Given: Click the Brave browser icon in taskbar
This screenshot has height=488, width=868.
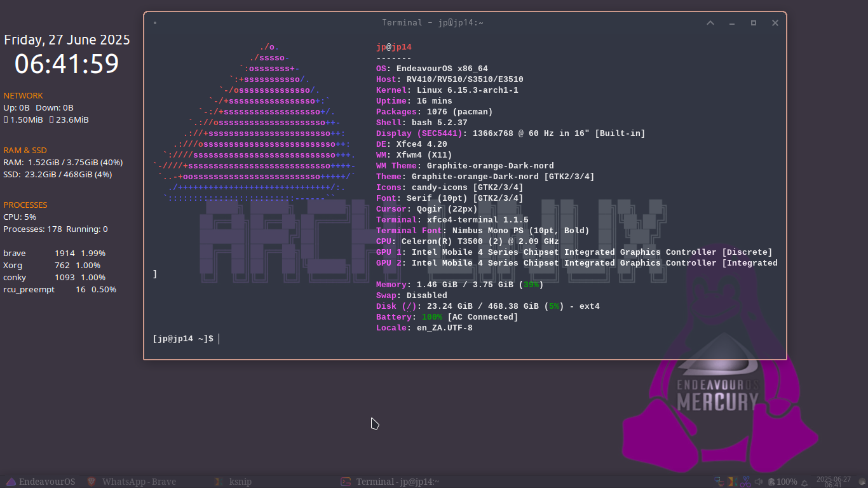Looking at the screenshot, I should [x=92, y=482].
